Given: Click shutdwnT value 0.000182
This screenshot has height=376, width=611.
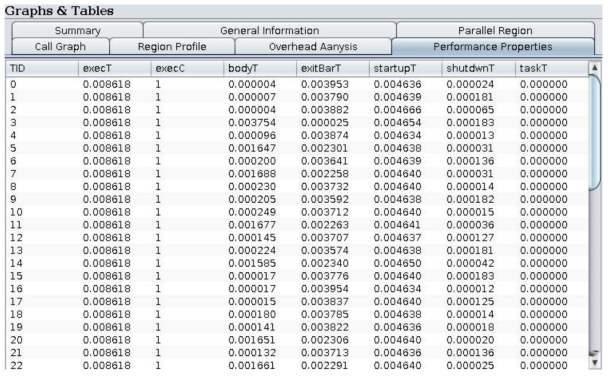Looking at the screenshot, I should (x=470, y=199).
